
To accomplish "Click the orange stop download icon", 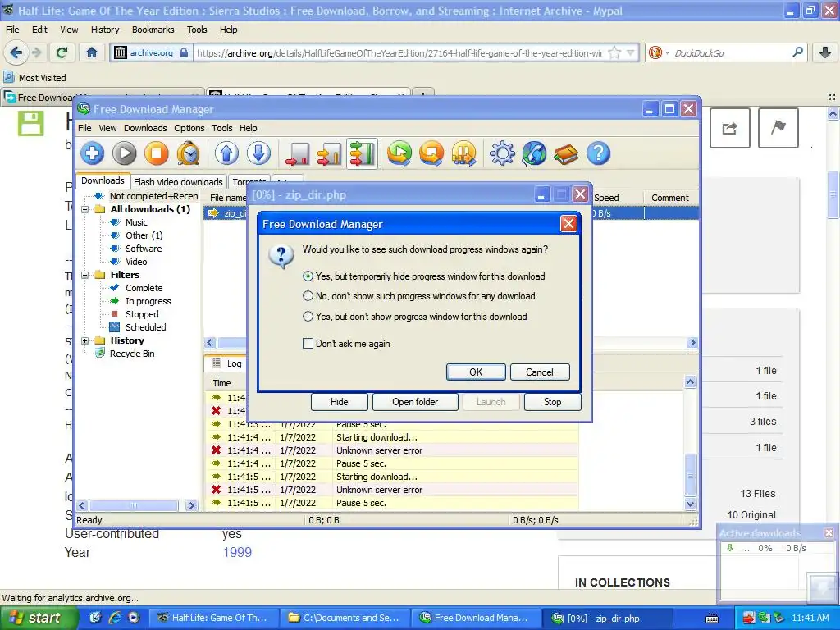I will point(157,153).
